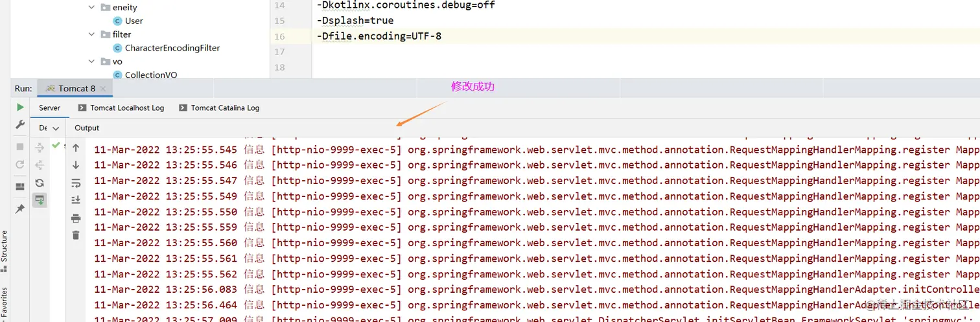This screenshot has height=322, width=980.
Task: Click log entry at 13:25:56.464
Action: [536, 305]
